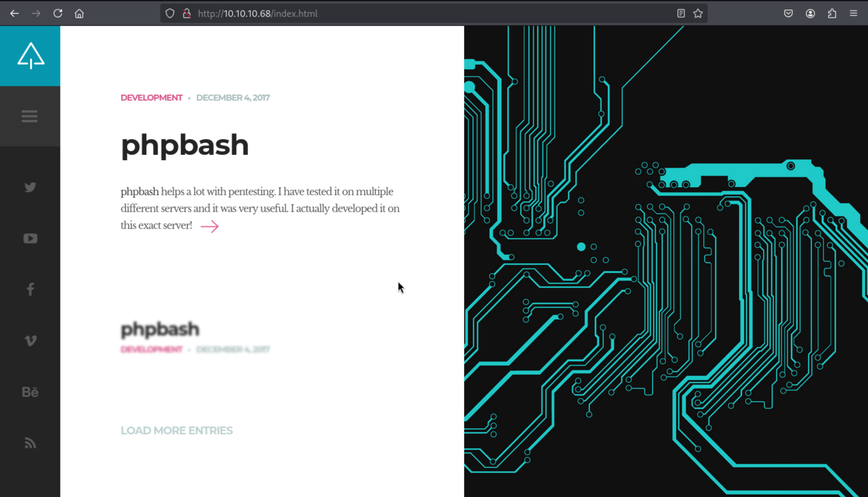Bookmark this page with star icon
The width and height of the screenshot is (868, 497).
click(x=698, y=14)
